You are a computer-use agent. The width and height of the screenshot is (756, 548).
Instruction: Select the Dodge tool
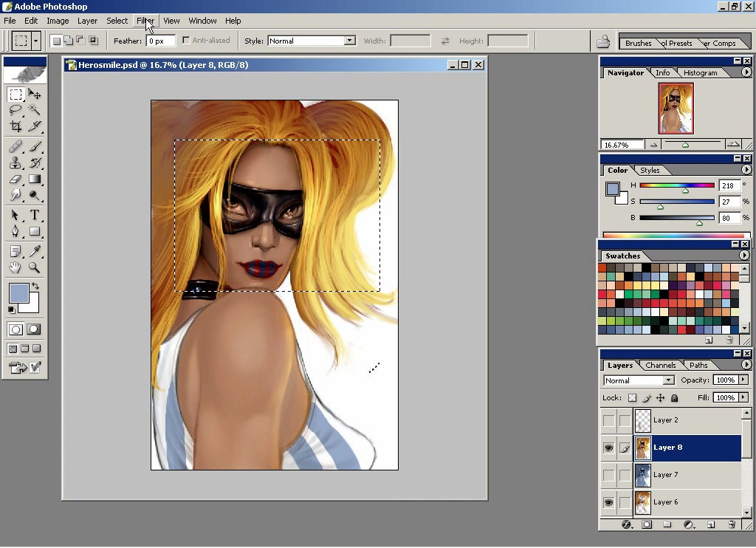[34, 196]
